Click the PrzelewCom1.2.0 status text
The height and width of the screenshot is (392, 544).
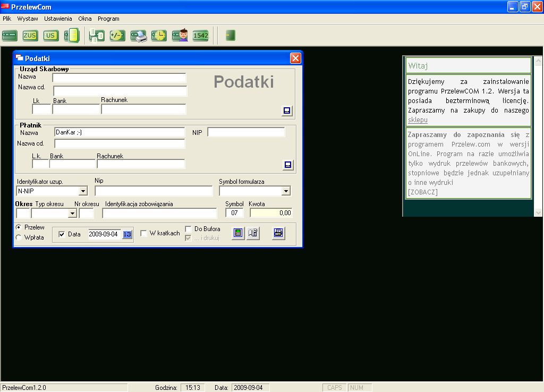pos(24,388)
